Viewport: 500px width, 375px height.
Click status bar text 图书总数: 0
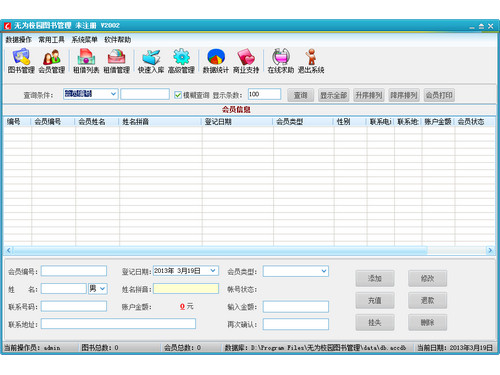point(100,348)
